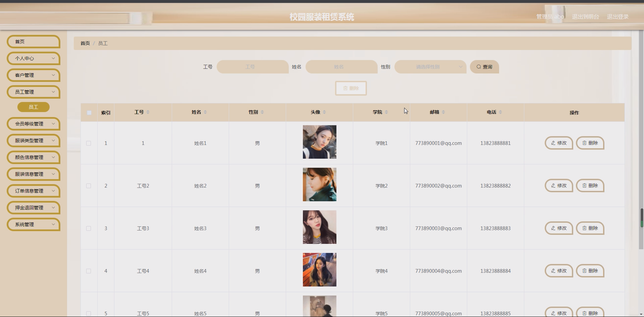The image size is (644, 317).
Task: Open avatar thumbnail for 姓名1
Action: 319,142
